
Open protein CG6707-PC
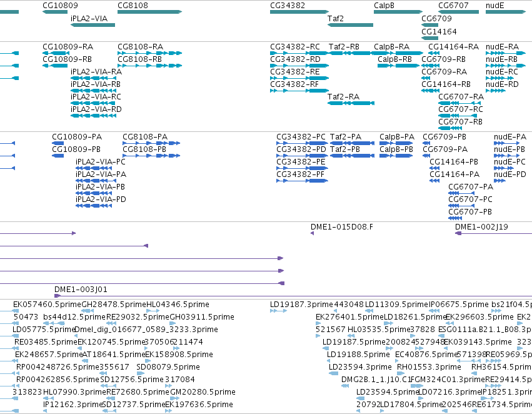pos(461,206)
